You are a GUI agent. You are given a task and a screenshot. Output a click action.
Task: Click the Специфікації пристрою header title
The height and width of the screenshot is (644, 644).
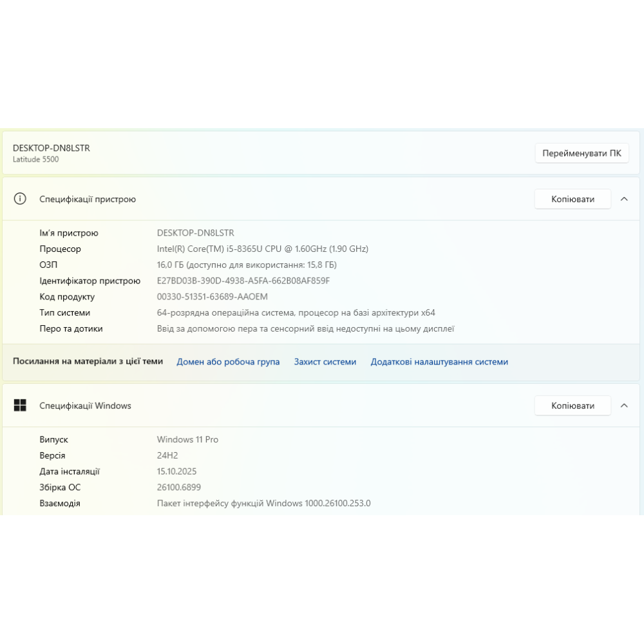88,199
